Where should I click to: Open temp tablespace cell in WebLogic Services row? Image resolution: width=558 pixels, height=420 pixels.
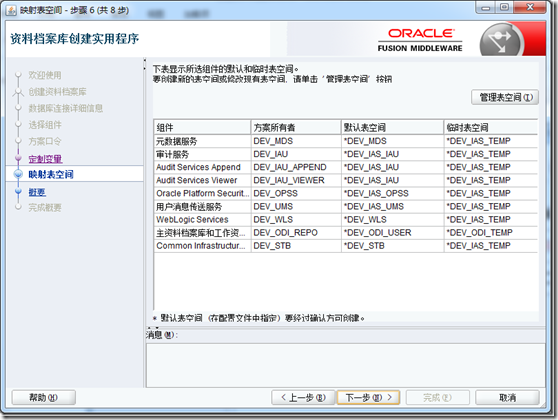[491, 220]
